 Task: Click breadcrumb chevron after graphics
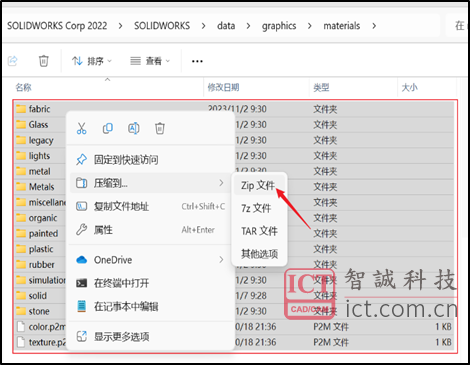[310, 26]
